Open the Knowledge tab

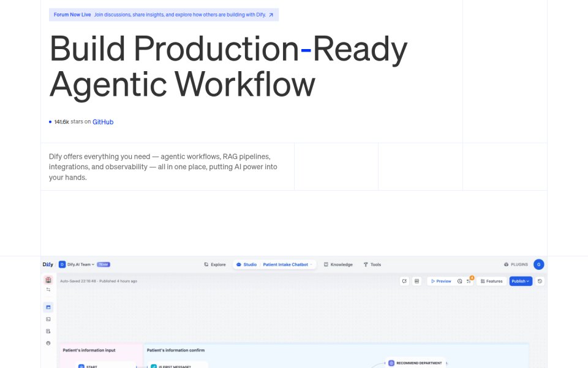click(338, 264)
